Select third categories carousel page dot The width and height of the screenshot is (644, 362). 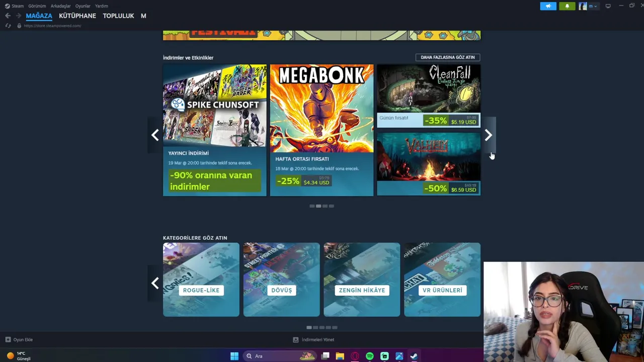coord(322,327)
